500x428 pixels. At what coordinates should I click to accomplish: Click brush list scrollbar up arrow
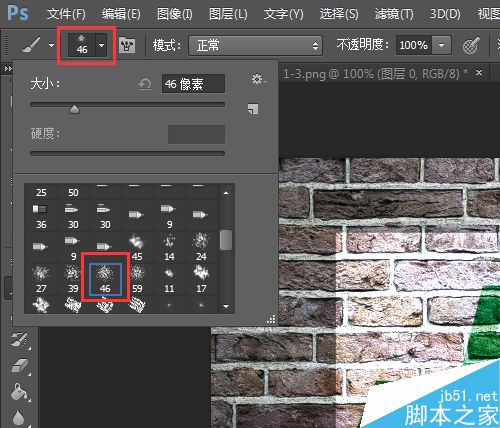pyautogui.click(x=226, y=193)
